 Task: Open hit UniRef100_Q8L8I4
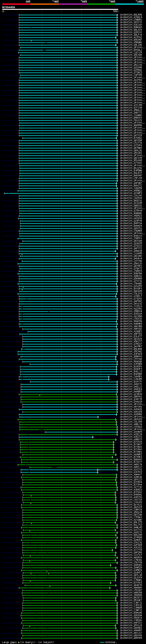(x=131, y=30)
